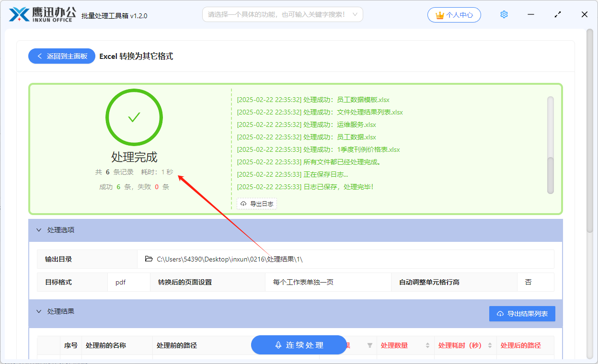This screenshot has height=364, width=598.
Task: Focus the function search box
Action: (283, 14)
